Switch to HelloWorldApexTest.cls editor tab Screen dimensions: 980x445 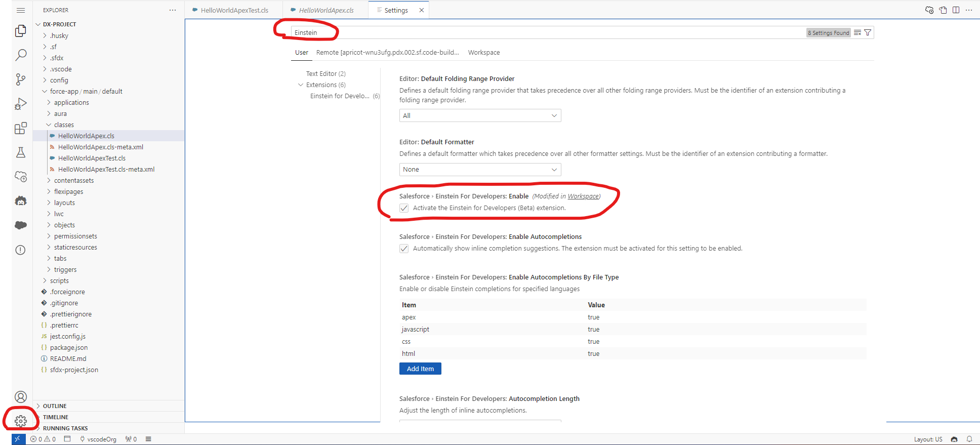pyautogui.click(x=234, y=10)
